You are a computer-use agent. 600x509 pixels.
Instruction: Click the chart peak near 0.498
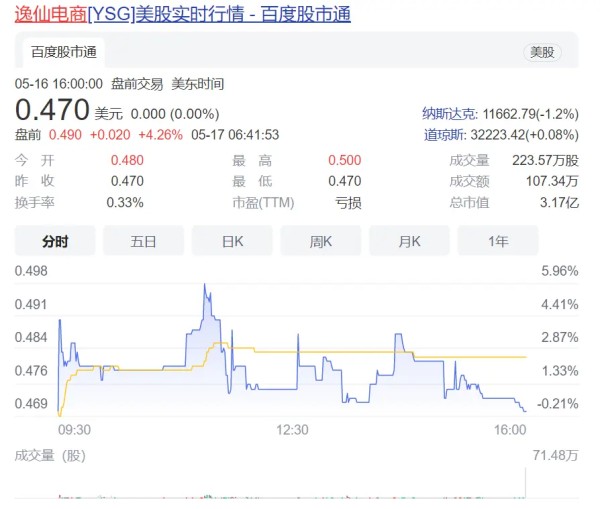pyautogui.click(x=205, y=284)
